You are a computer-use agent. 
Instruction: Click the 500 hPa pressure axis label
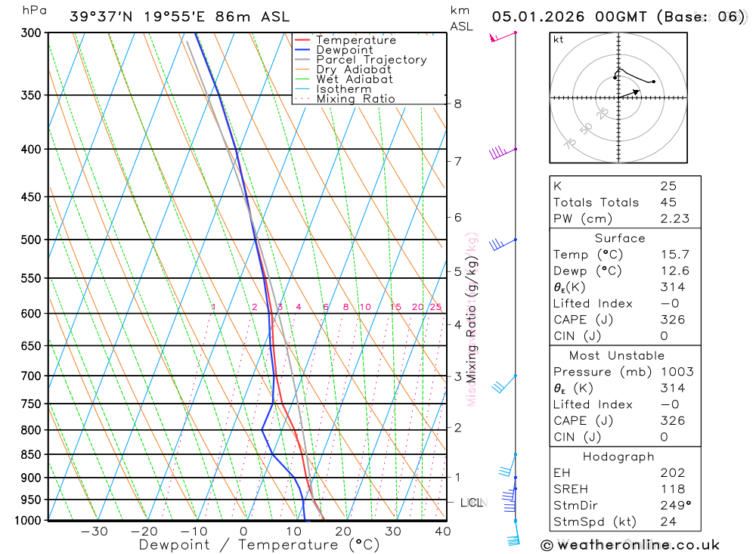(x=31, y=240)
